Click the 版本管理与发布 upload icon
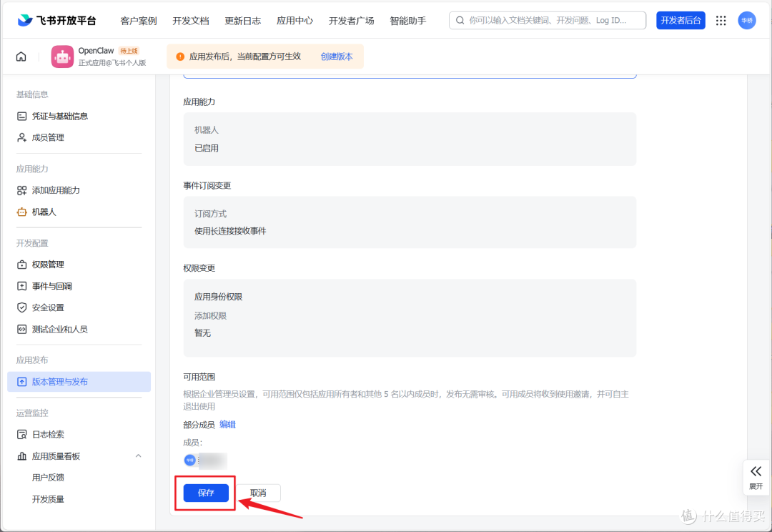 tap(21, 382)
